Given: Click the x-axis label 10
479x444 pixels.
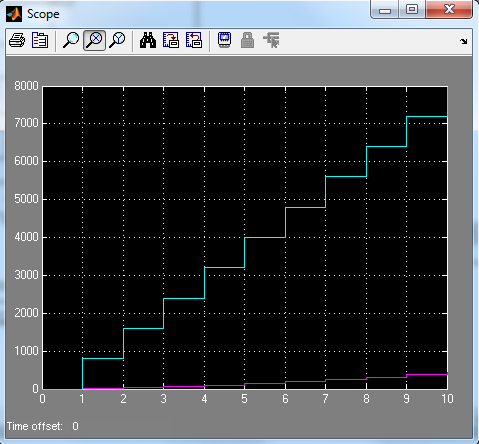Looking at the screenshot, I should [447, 399].
